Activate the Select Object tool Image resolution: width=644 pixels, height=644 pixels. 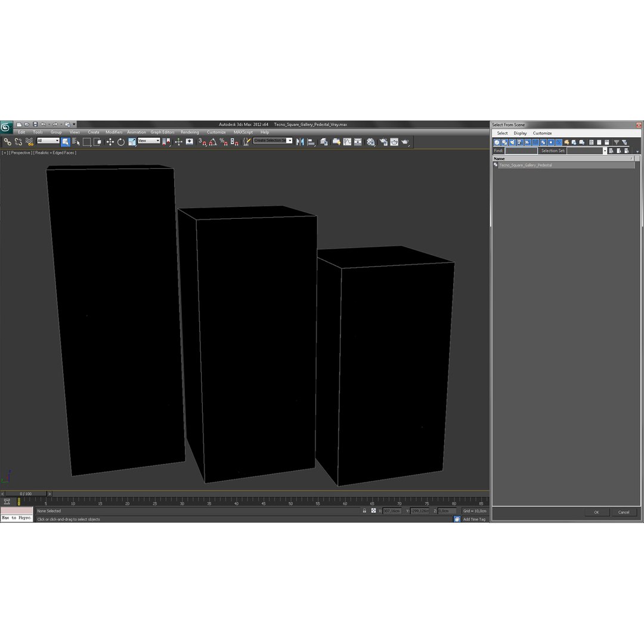tap(66, 142)
